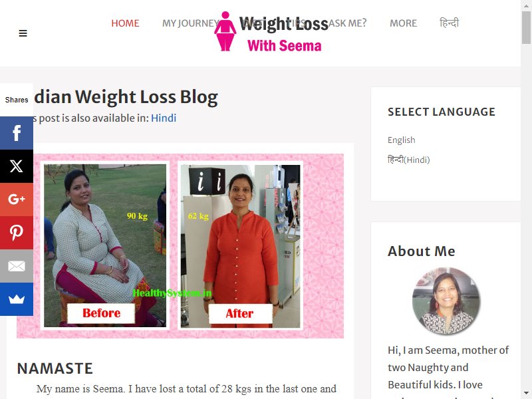Share using the Google Plus icon
This screenshot has height=399, width=532.
point(16,199)
